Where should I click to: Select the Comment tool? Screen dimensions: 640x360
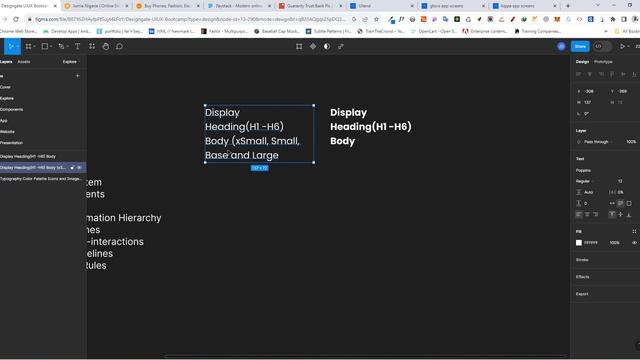point(119,47)
